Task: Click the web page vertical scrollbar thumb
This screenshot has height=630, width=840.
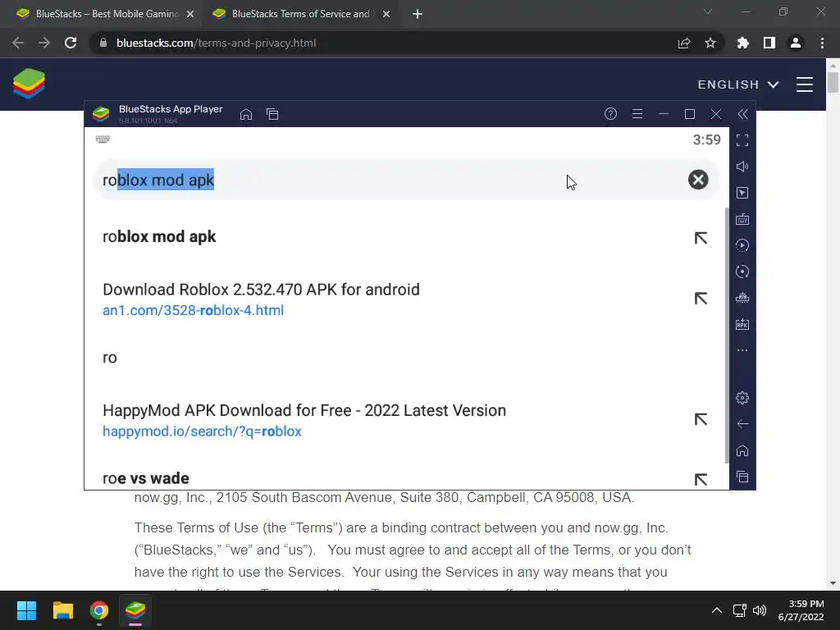Action: 833,83
